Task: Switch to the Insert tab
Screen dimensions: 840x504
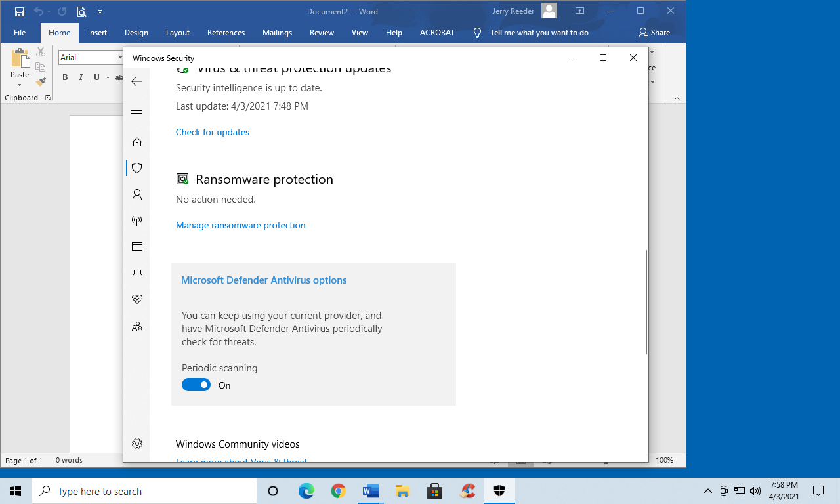Action: pos(97,33)
